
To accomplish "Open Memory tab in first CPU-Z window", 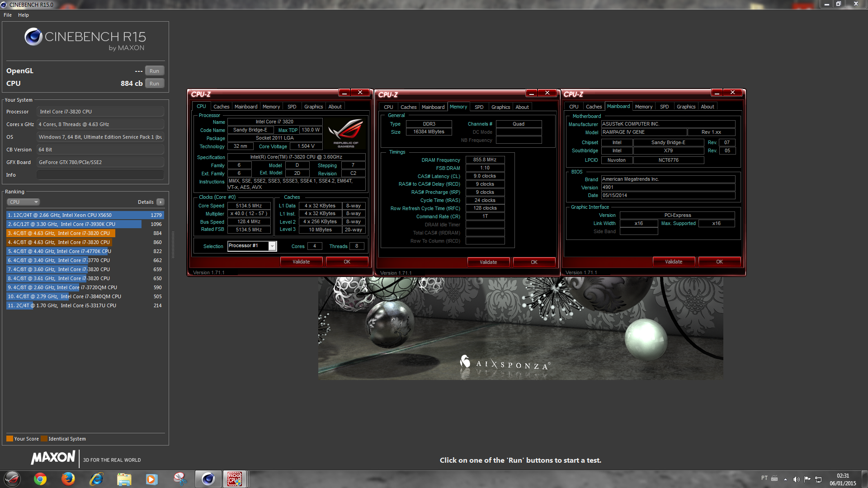I will tap(271, 107).
